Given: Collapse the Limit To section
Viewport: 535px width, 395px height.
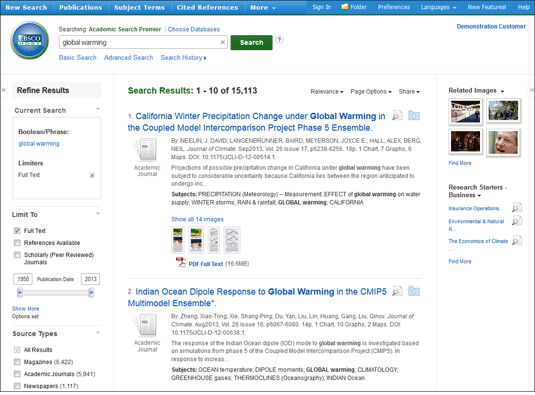Looking at the screenshot, I should [x=98, y=214].
